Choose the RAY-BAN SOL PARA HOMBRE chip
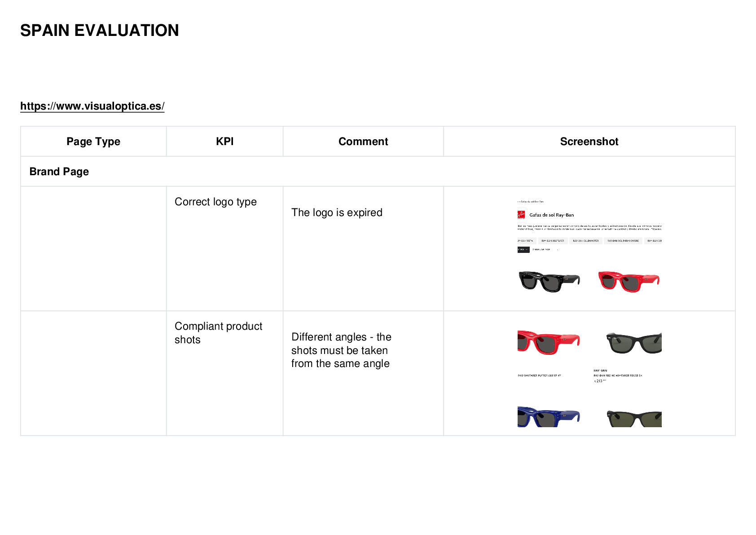The image size is (756, 535). [x=623, y=241]
